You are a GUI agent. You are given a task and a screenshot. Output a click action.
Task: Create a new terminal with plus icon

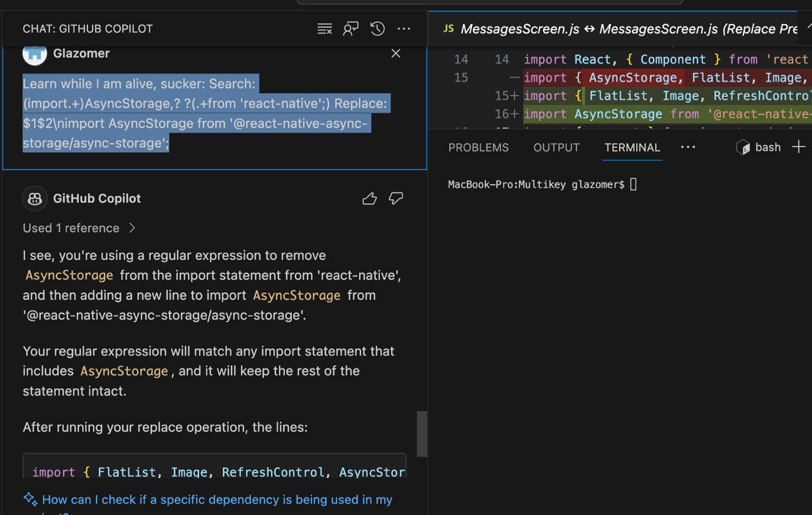click(x=799, y=147)
